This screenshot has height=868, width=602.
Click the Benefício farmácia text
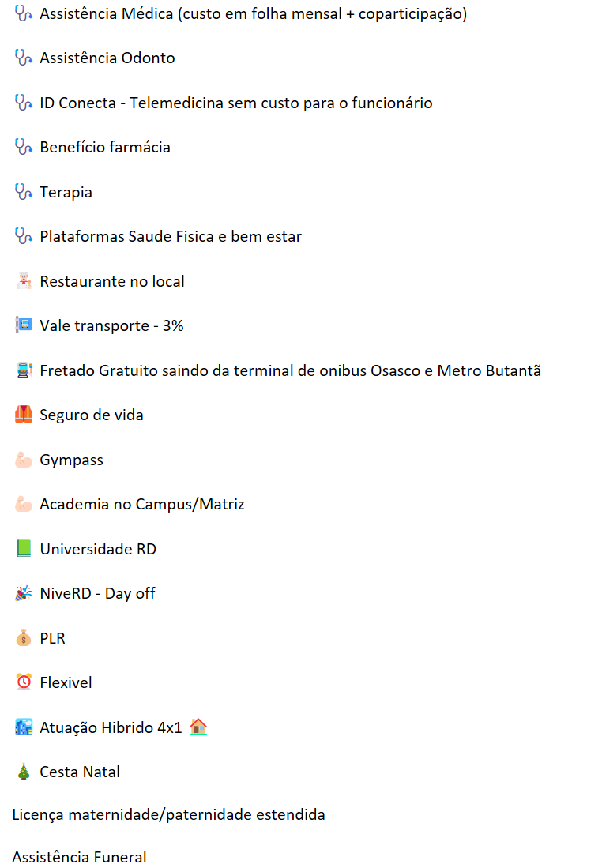[x=105, y=148]
